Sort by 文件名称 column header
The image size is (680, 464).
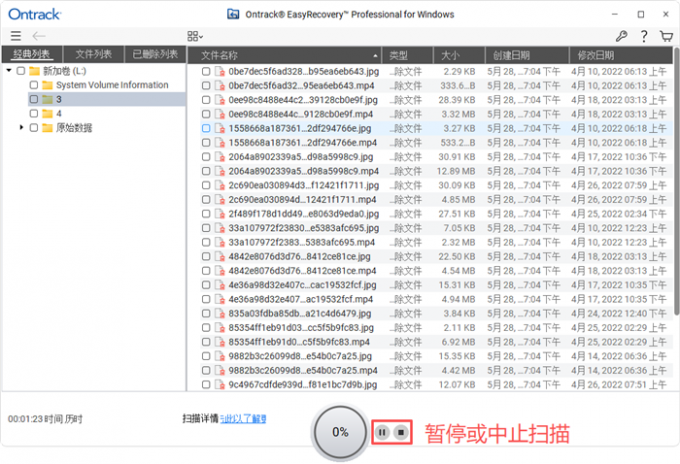pos(284,55)
